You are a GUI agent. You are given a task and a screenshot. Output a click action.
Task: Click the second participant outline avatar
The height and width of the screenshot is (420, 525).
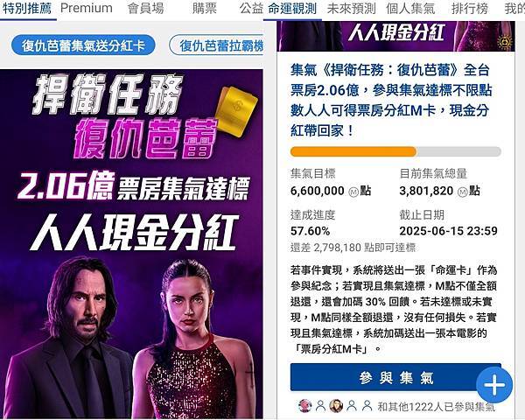[x=320, y=406]
